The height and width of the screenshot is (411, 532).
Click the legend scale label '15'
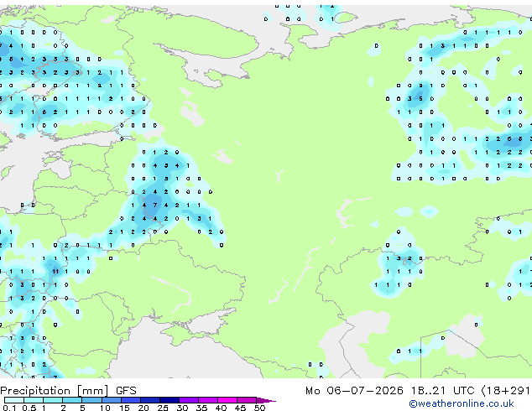pyautogui.click(x=124, y=408)
